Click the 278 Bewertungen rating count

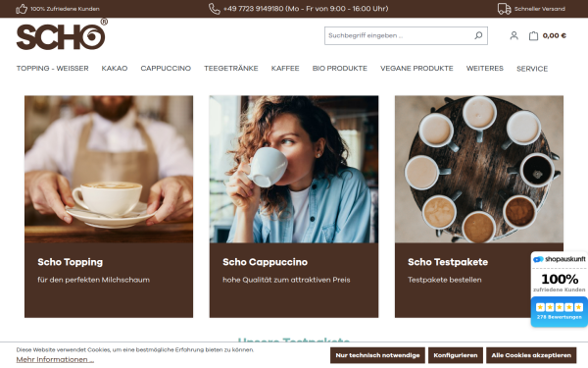tap(560, 317)
